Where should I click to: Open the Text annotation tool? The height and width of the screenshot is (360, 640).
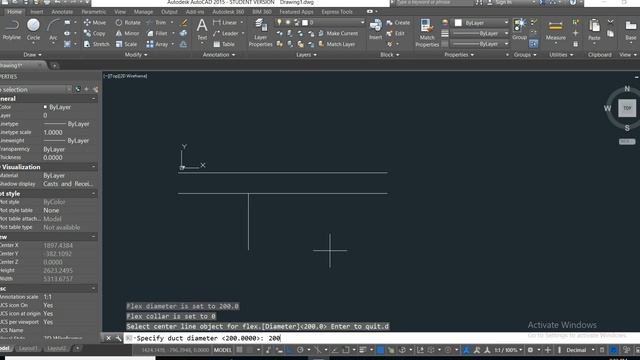pyautogui.click(x=202, y=29)
